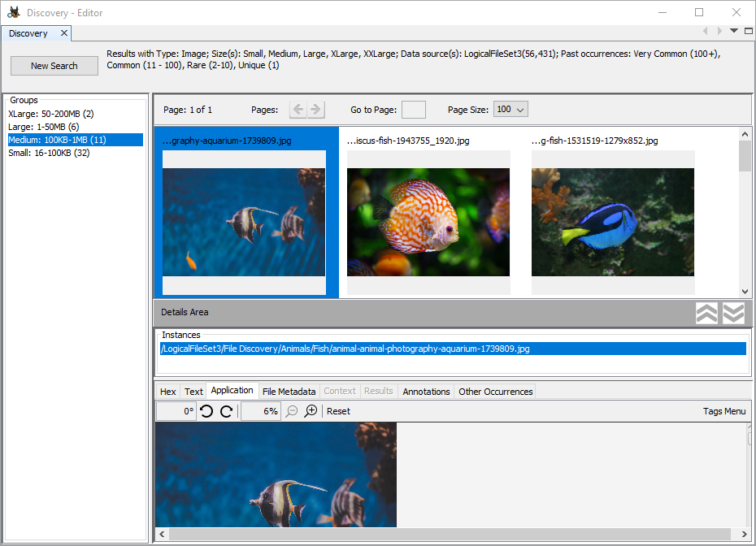Click the zoom out magnifier icon
Viewport: 756px width, 546px height.
point(291,411)
